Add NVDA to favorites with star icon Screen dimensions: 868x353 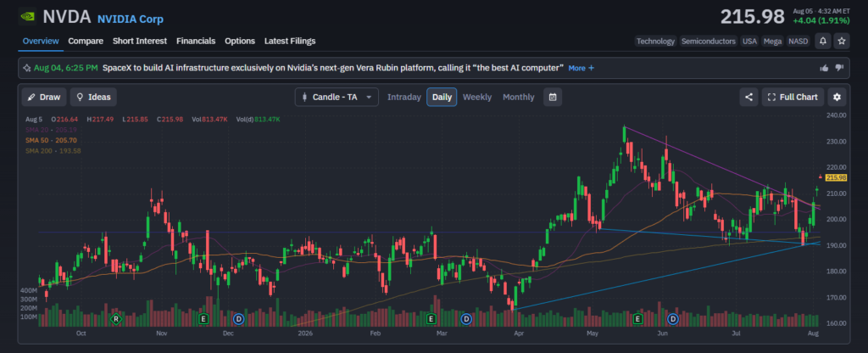(x=842, y=41)
